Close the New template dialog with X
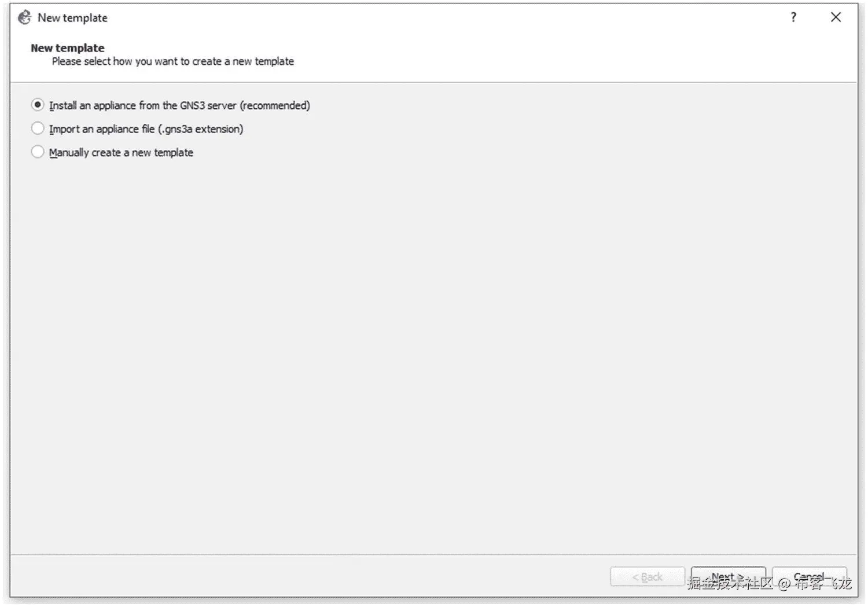Screen dimensions: 868x607 [836, 17]
